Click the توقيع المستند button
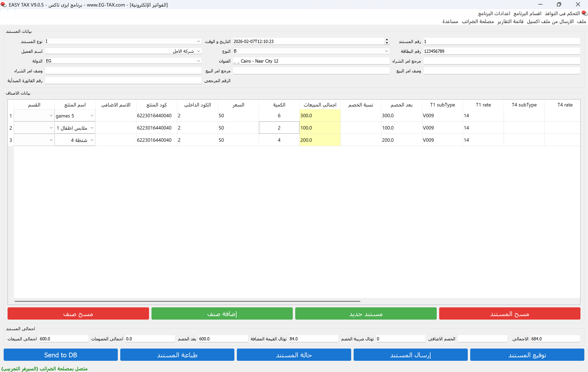Screen dimensions: 588x372 pyautogui.click(x=527, y=355)
